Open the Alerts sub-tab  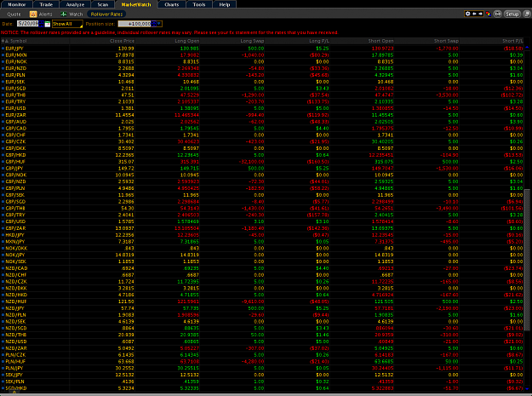45,14
